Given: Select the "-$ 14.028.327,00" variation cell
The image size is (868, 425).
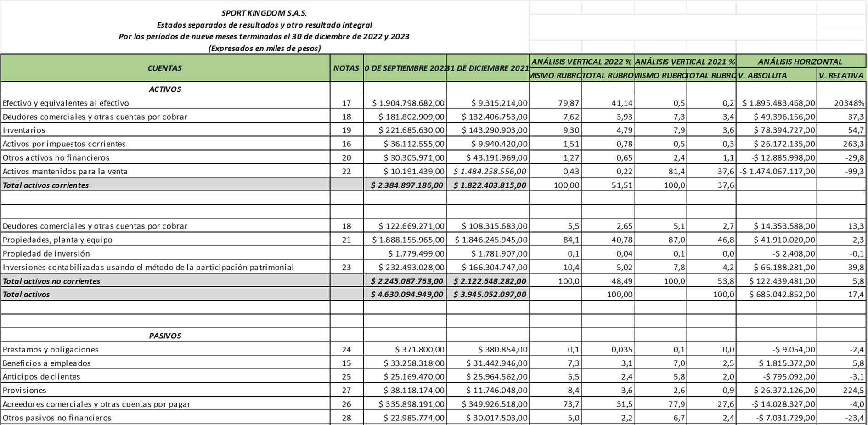Looking at the screenshot, I should pos(776,404).
